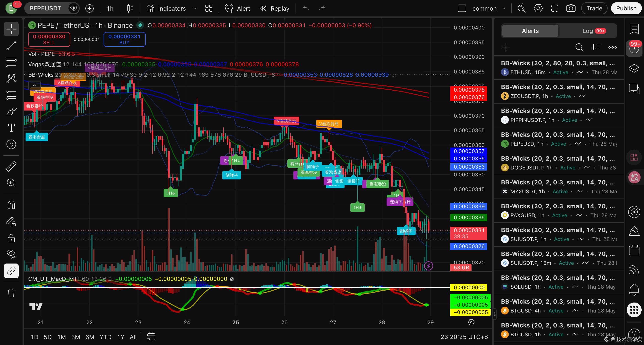Click the 0.00000331 BUY button

[x=124, y=39]
